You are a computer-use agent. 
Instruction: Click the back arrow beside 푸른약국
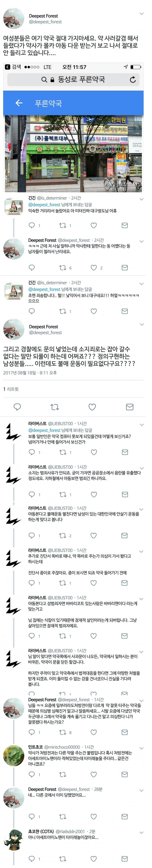[x=19, y=103]
